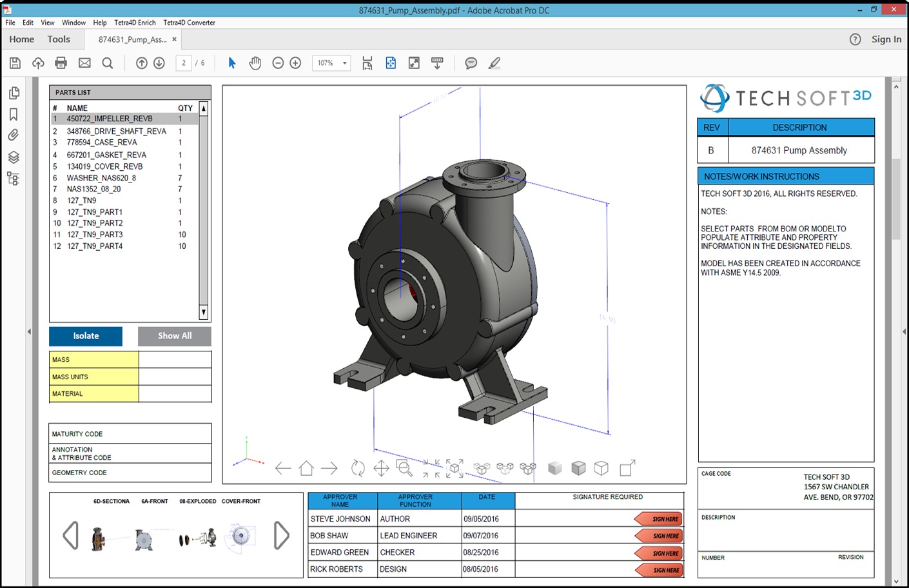The height and width of the screenshot is (588, 909).
Task: Click Sign Here for Bob Shaw
Action: coord(659,536)
